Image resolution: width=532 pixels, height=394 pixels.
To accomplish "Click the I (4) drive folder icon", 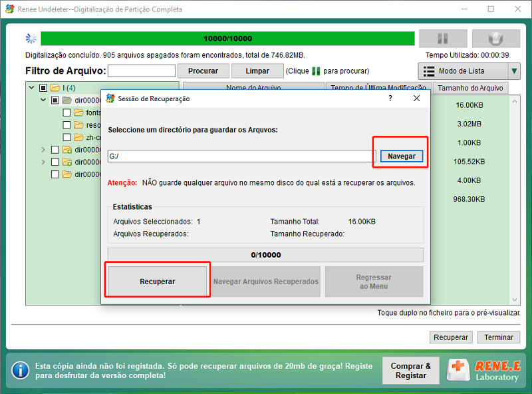I will coord(55,88).
